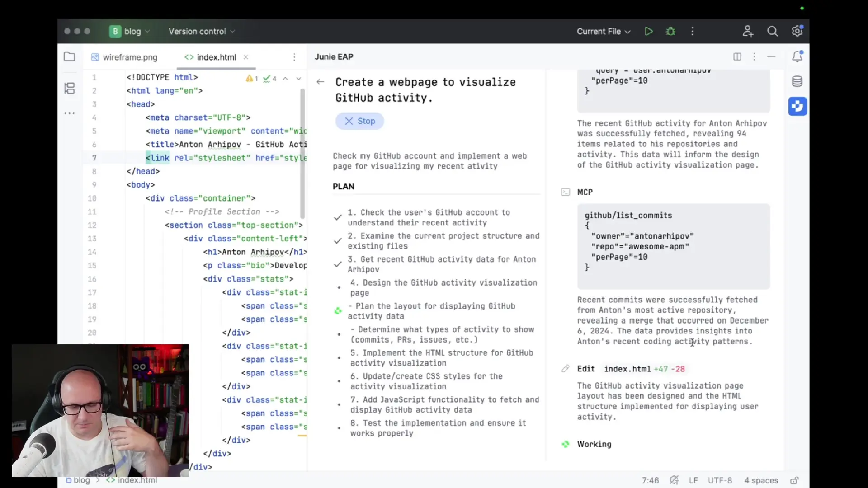
Task: Click the Working status label
Action: coord(594,444)
